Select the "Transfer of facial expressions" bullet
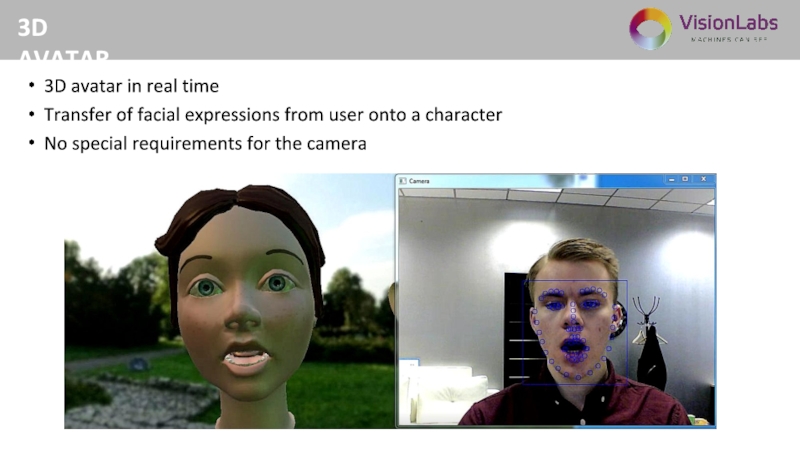800x450 pixels. click(x=272, y=115)
